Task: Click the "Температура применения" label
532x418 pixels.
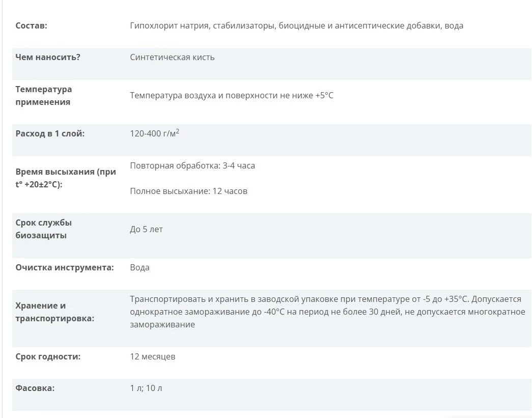Action: (x=44, y=96)
